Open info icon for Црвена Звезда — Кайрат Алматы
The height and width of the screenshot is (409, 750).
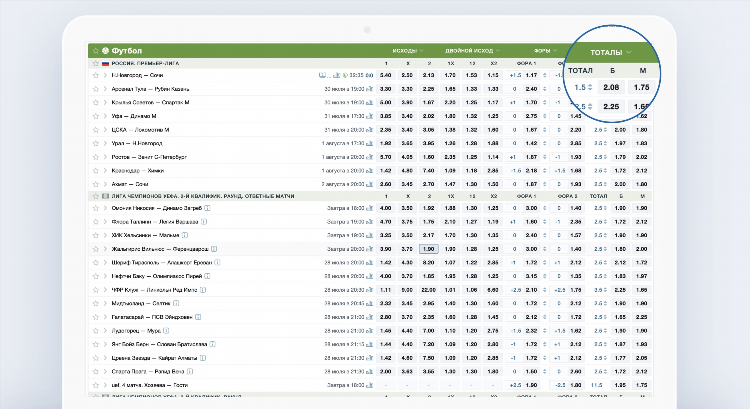pyautogui.click(x=203, y=358)
